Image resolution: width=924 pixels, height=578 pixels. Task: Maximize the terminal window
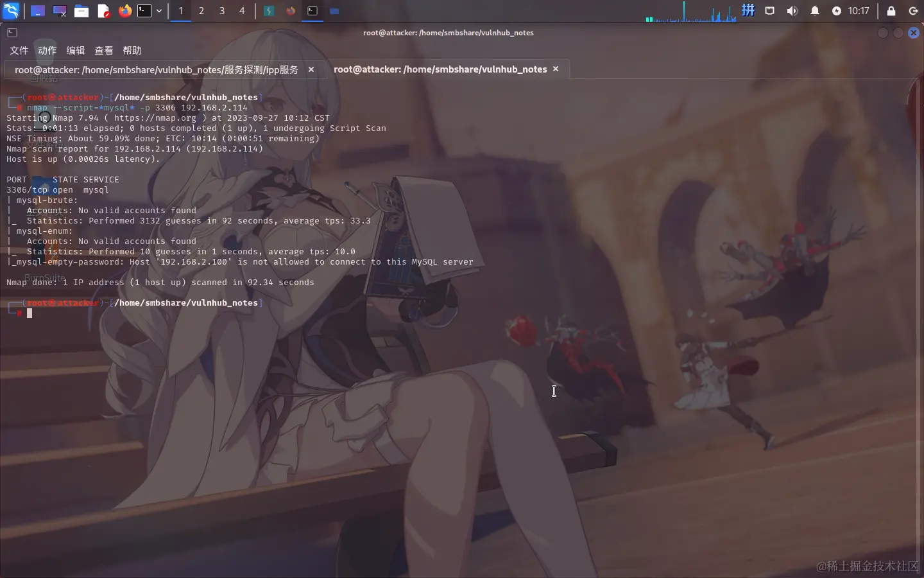[898, 33]
